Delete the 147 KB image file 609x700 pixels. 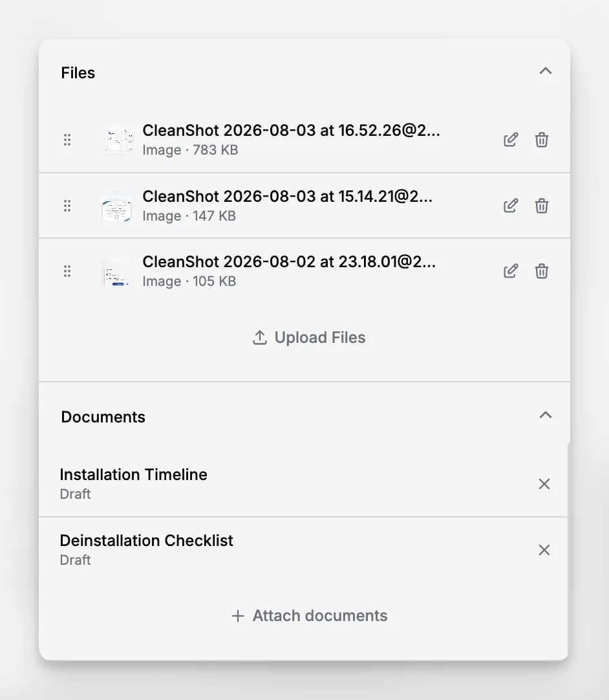[x=542, y=205]
